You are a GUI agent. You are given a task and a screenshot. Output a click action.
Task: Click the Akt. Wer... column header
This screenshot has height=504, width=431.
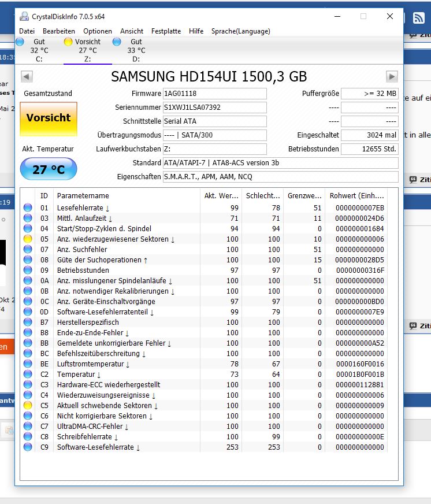point(221,196)
